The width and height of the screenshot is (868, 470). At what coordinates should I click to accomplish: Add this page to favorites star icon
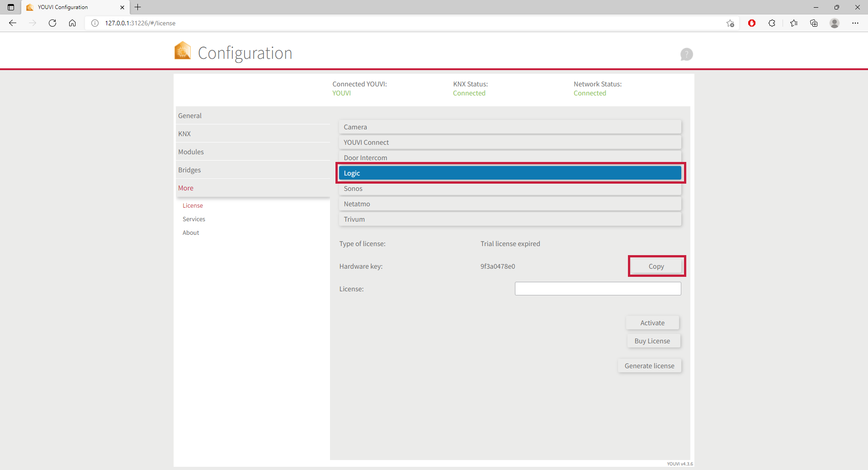(x=730, y=23)
